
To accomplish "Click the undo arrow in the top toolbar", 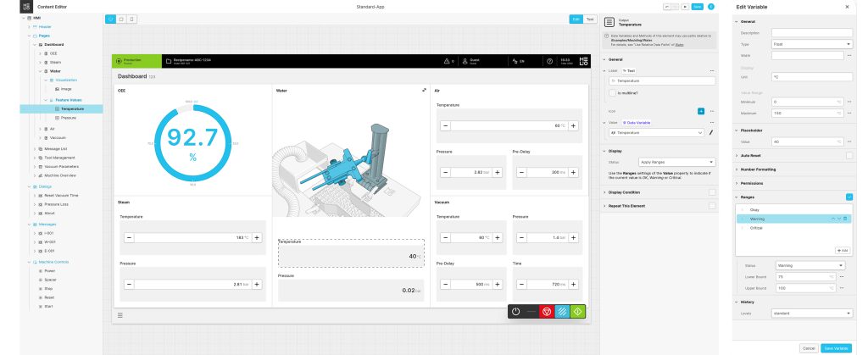I will click(x=667, y=7).
